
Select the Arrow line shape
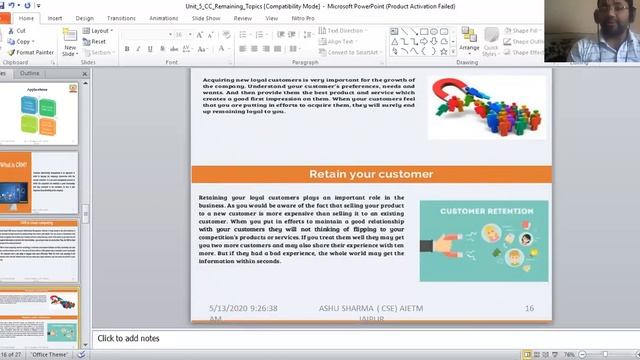point(414,31)
